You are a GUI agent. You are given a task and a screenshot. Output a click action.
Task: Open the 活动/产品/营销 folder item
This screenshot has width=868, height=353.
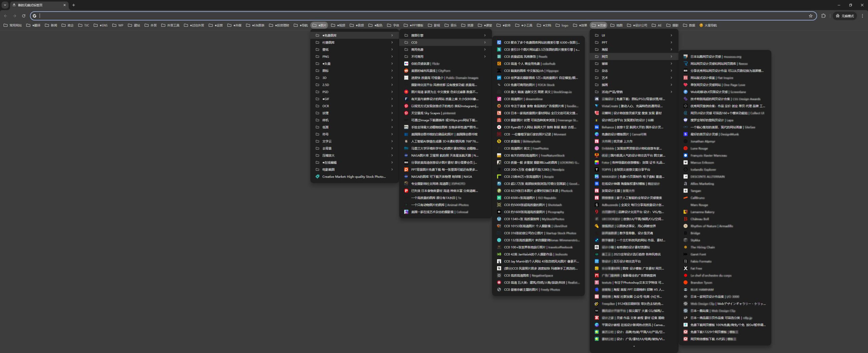pyautogui.click(x=633, y=92)
